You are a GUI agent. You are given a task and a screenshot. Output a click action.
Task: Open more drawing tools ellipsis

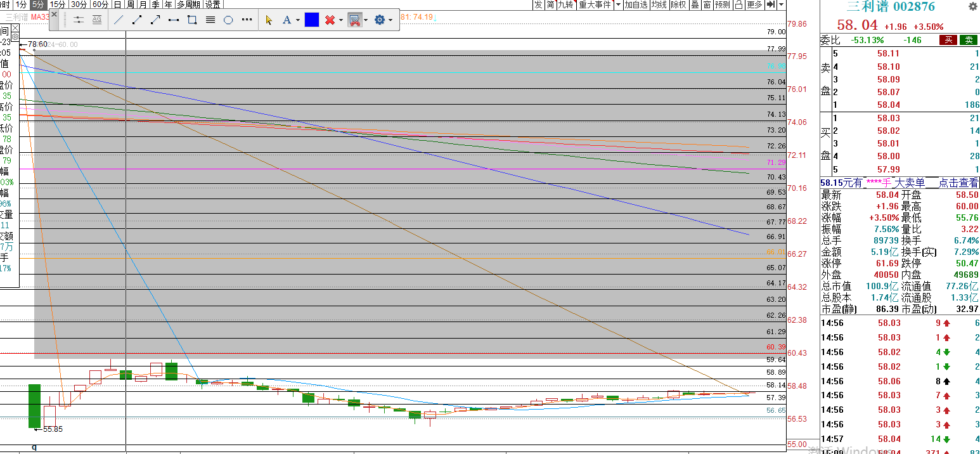point(247,20)
